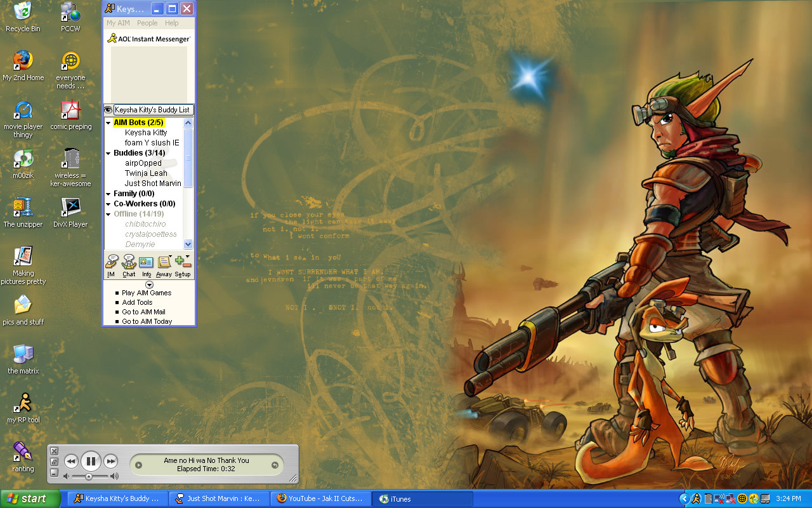Click the laptop icon in system tray

click(x=766, y=499)
